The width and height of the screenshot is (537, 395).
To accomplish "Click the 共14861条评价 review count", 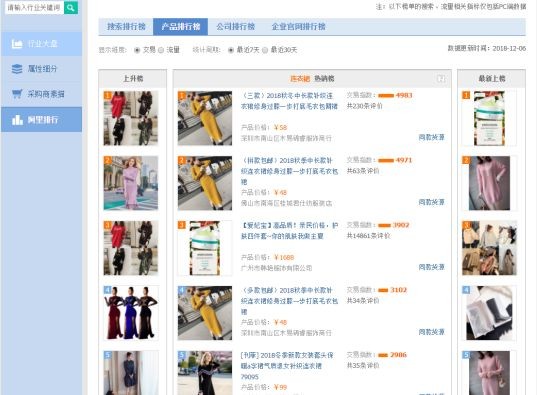I will tap(368, 236).
